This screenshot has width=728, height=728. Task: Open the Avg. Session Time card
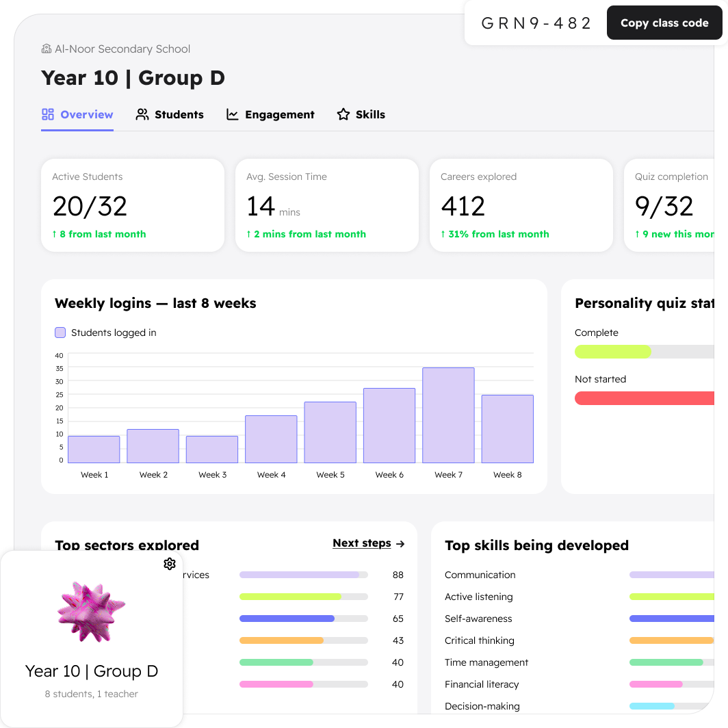coord(327,205)
